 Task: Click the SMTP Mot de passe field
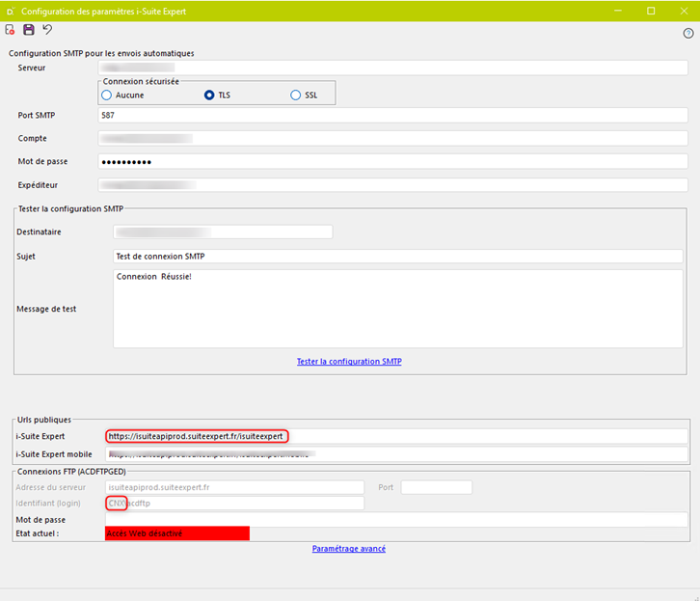coord(392,161)
